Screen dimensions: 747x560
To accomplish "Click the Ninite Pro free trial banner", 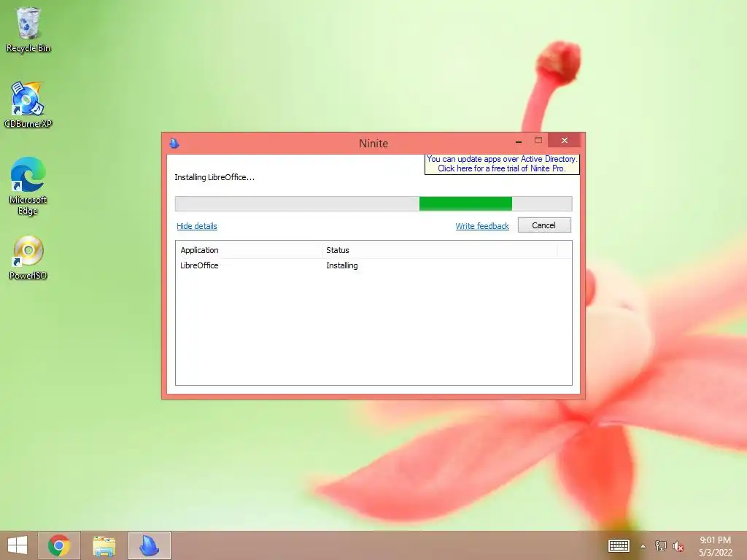I will point(502,164).
